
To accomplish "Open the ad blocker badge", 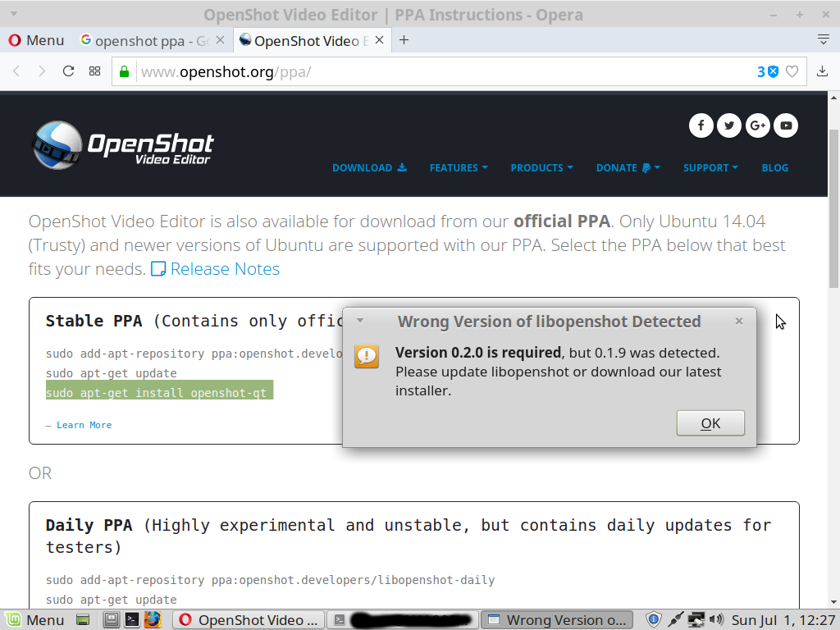I will tap(767, 72).
